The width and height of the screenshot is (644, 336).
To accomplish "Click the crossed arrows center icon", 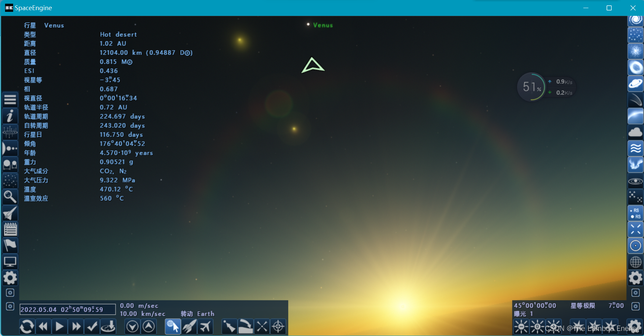I will (262, 327).
